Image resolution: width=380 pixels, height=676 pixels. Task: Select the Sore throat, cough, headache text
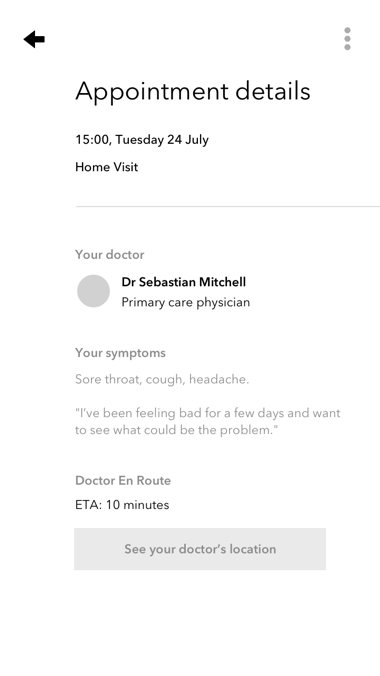click(x=162, y=379)
